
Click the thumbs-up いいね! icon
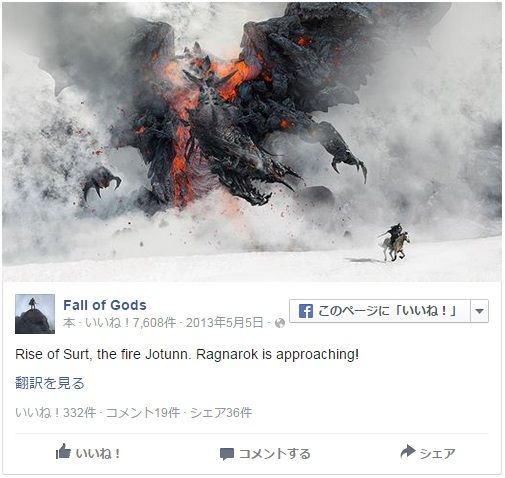pyautogui.click(x=63, y=451)
